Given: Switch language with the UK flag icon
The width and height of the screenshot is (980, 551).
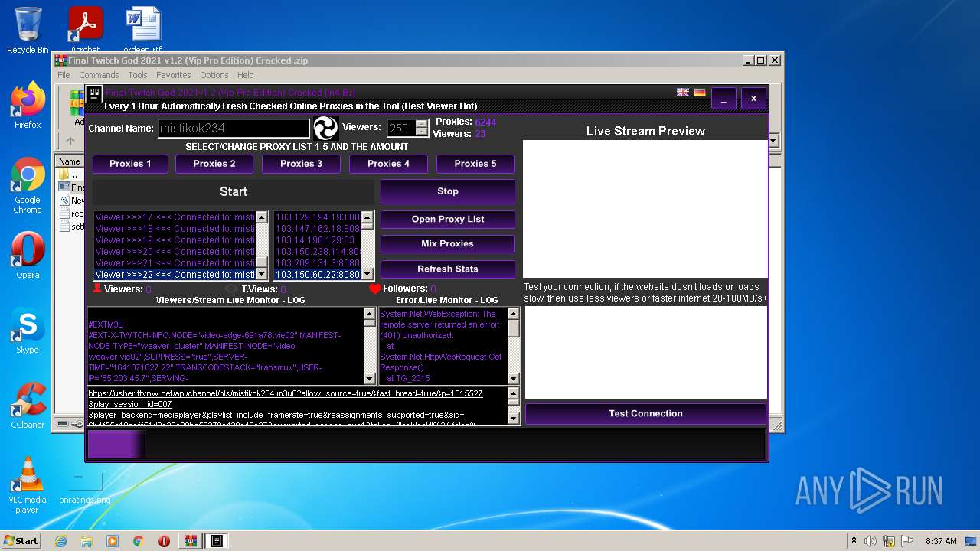Looking at the screenshot, I should pyautogui.click(x=683, y=93).
